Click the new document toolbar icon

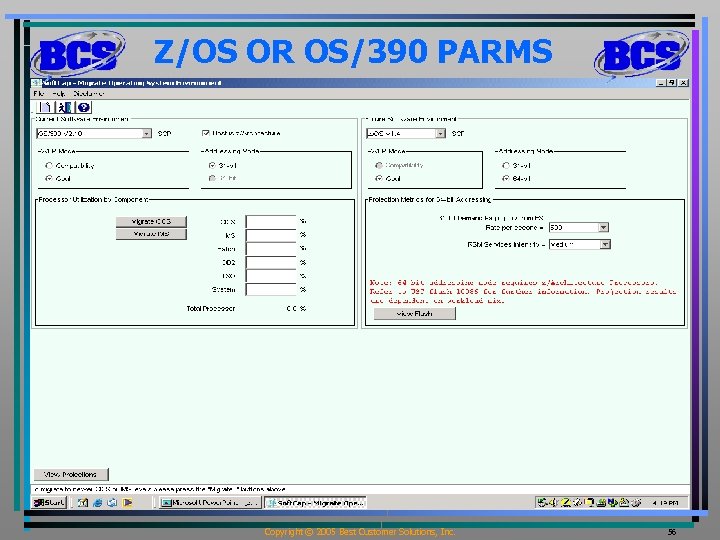(45, 107)
